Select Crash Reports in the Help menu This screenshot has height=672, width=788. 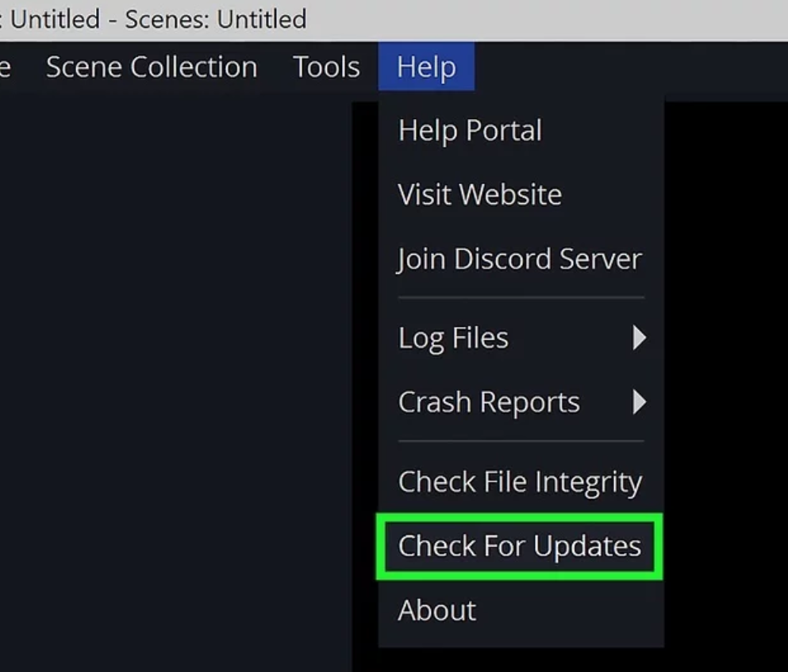coord(488,401)
